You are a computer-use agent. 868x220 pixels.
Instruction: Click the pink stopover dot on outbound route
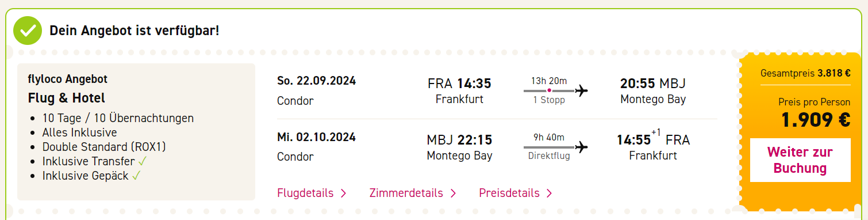click(549, 90)
